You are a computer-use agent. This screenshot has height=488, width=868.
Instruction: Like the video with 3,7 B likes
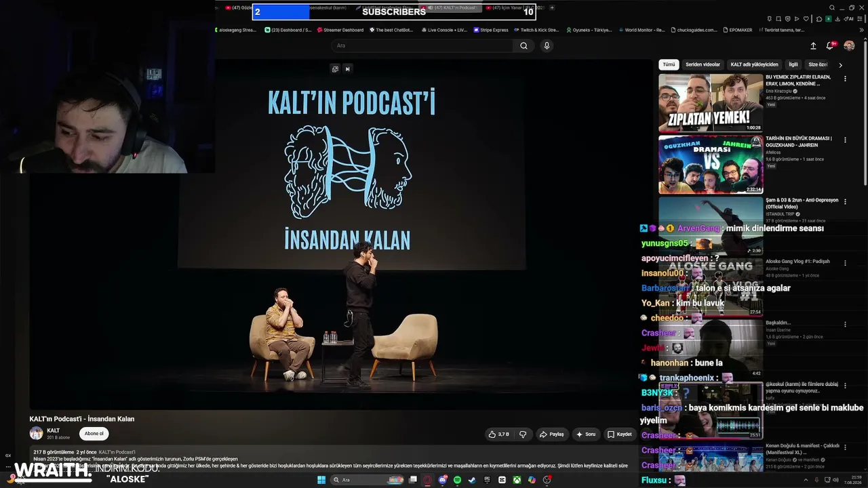pyautogui.click(x=498, y=434)
